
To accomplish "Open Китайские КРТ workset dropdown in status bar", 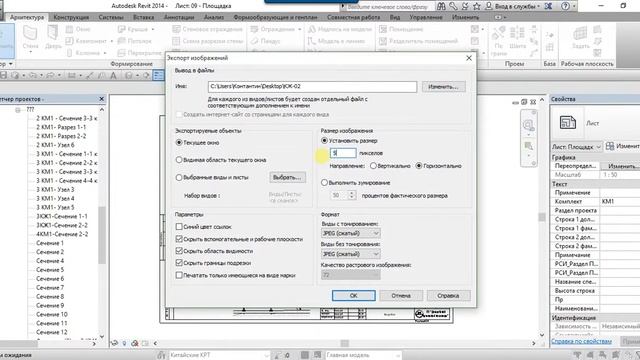I will pos(219,356).
